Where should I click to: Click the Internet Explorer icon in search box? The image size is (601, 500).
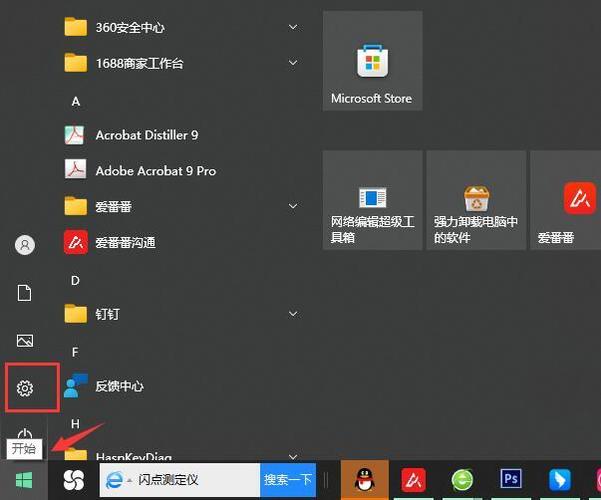tap(114, 480)
